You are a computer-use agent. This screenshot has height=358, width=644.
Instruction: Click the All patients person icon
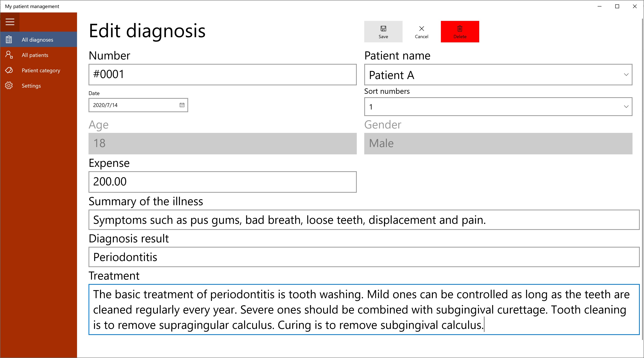coord(9,55)
